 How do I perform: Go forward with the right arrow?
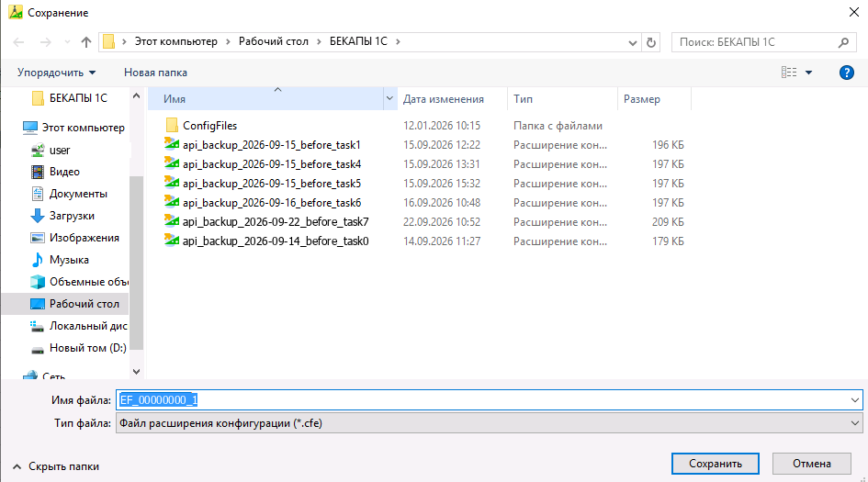point(45,42)
